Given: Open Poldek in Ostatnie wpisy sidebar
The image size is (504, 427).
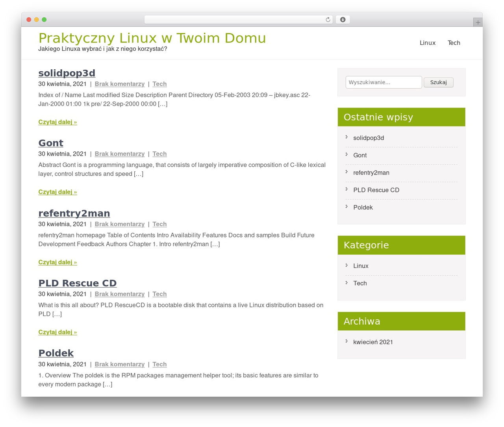Looking at the screenshot, I should click(x=363, y=207).
